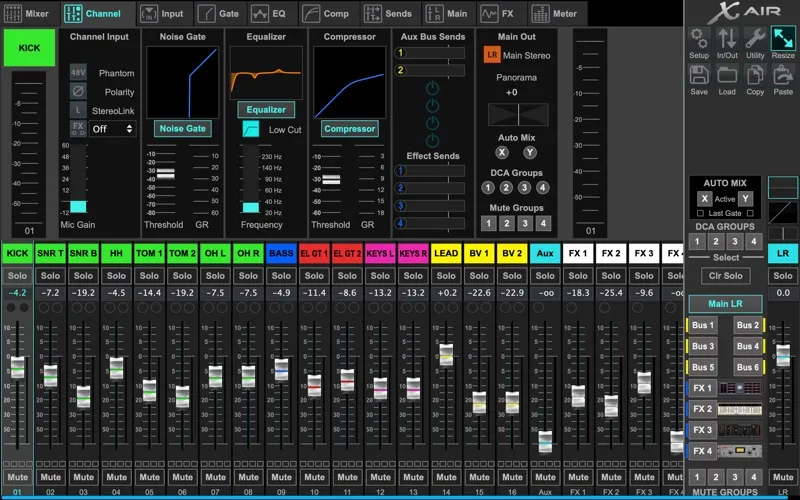Open the FX 1 effect rack thumbnail
Screen dimensions: 800x500
(x=739, y=388)
